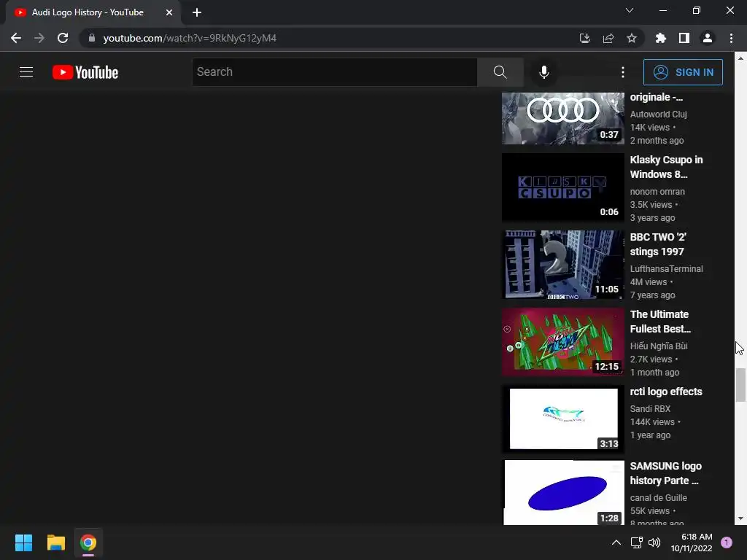The image size is (747, 560).
Task: Open the Windows Start menu
Action: [x=23, y=542]
